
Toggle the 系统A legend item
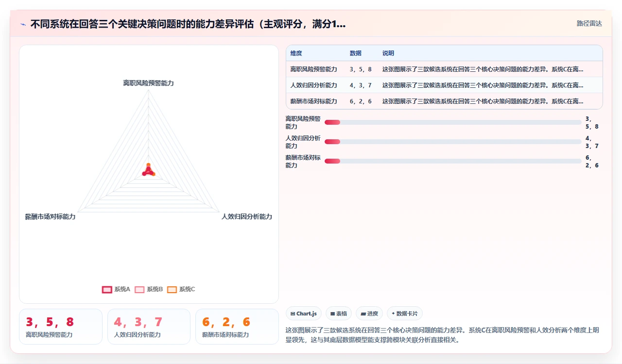pos(116,289)
